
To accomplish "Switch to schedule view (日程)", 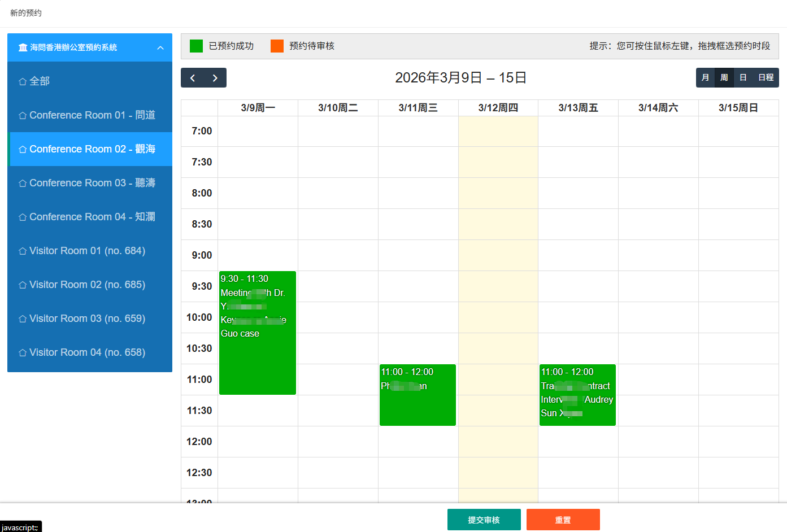I will pyautogui.click(x=766, y=78).
